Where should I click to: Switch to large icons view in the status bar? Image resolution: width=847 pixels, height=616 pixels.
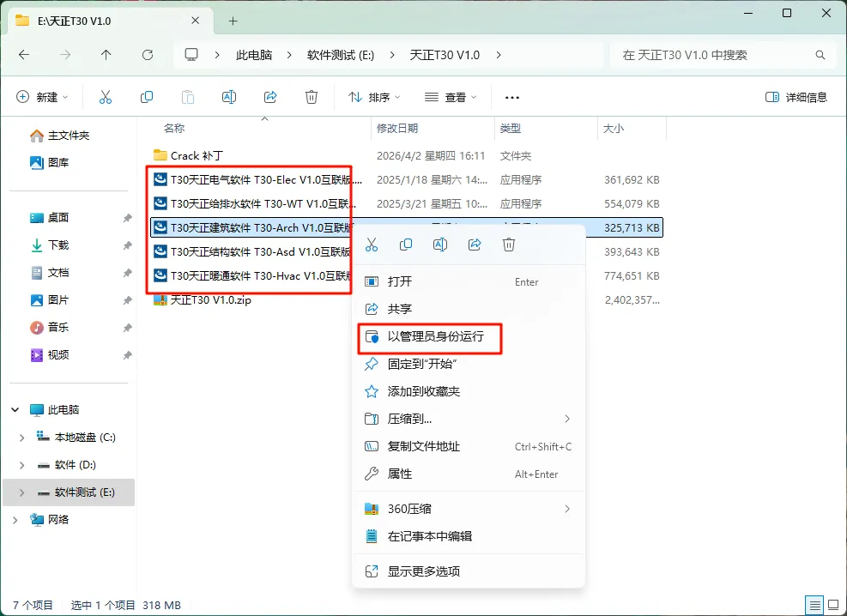pyautogui.click(x=834, y=605)
